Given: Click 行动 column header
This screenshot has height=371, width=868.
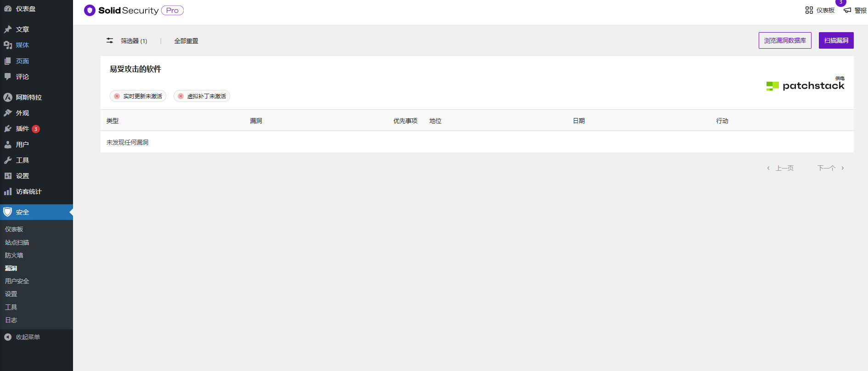Looking at the screenshot, I should pyautogui.click(x=722, y=121).
